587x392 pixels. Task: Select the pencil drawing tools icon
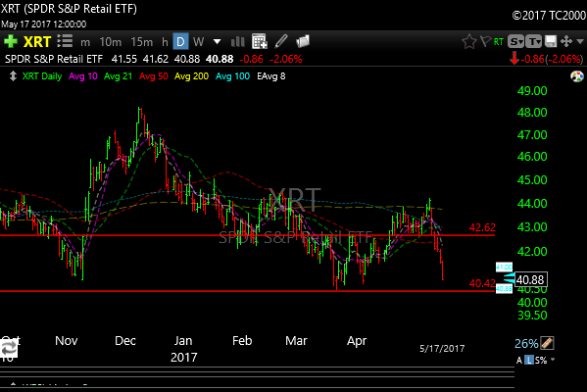[281, 41]
